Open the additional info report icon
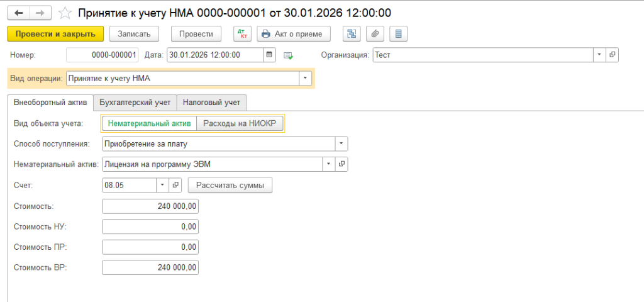This screenshot has width=644, height=302. tap(398, 34)
